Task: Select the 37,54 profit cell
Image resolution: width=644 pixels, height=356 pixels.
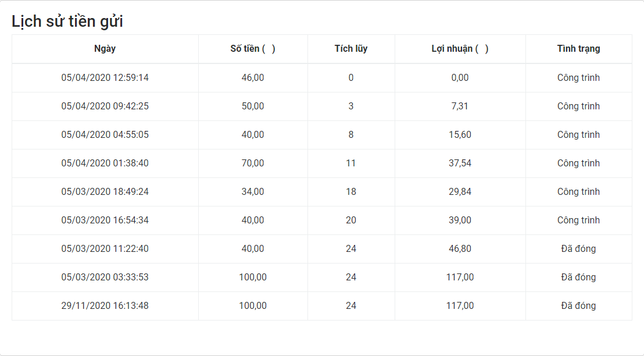Action: coord(460,163)
